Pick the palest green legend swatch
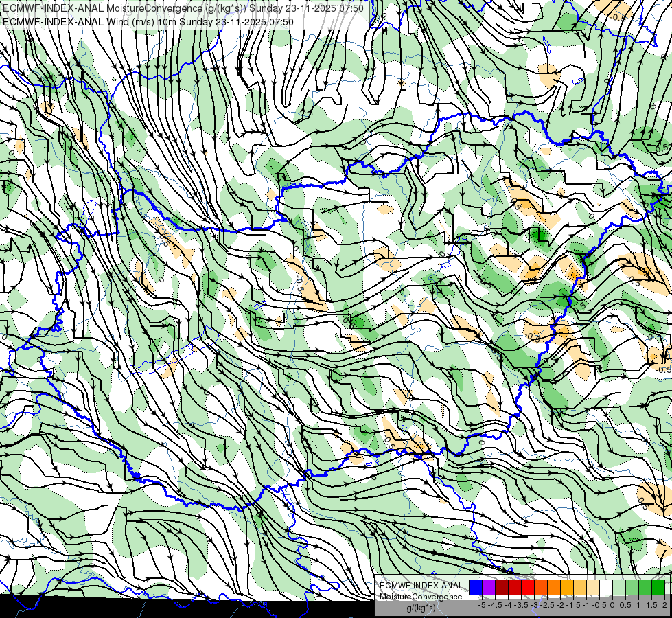 tap(619, 587)
